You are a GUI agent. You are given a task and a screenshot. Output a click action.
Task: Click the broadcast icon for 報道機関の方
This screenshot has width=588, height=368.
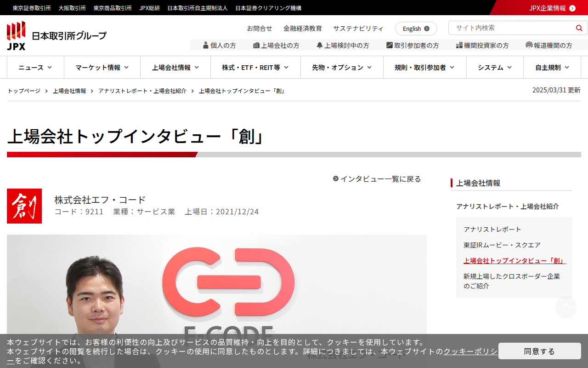(x=529, y=45)
